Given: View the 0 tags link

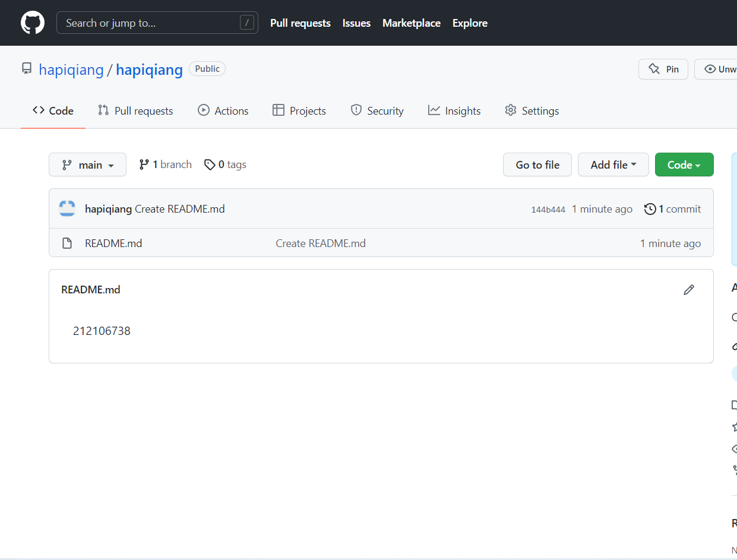Looking at the screenshot, I should click(225, 164).
